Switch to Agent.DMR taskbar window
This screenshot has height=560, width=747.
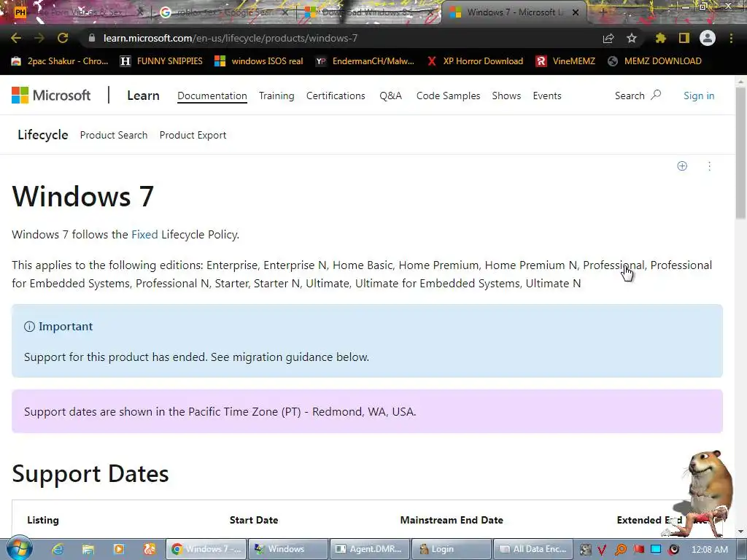pos(370,549)
